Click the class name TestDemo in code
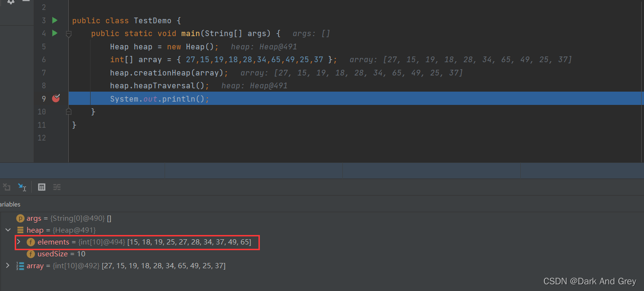 tap(153, 20)
